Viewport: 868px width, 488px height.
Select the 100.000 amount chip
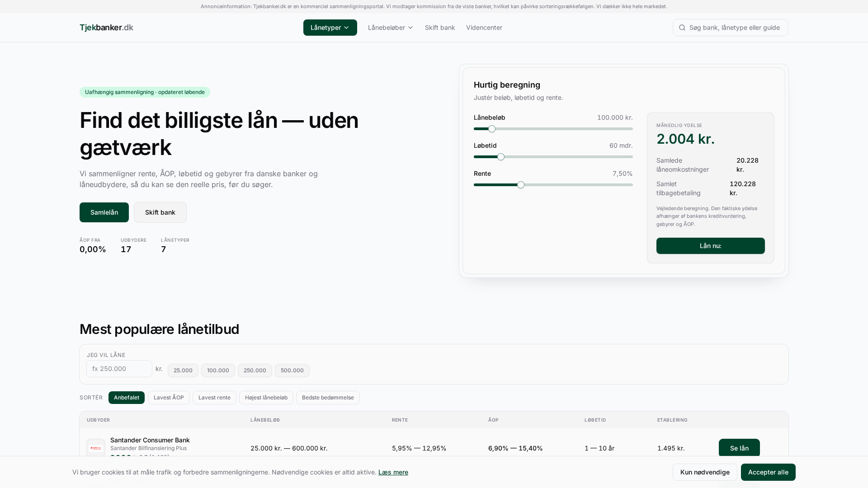point(218,371)
